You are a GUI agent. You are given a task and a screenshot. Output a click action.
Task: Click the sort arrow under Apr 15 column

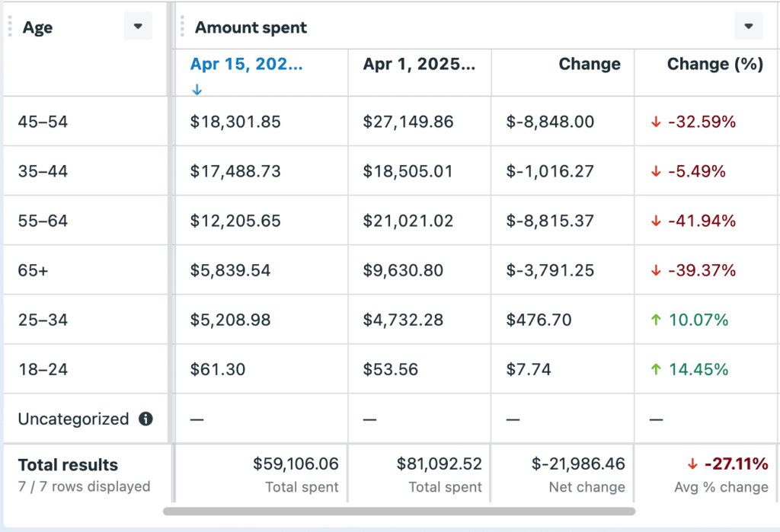197,89
